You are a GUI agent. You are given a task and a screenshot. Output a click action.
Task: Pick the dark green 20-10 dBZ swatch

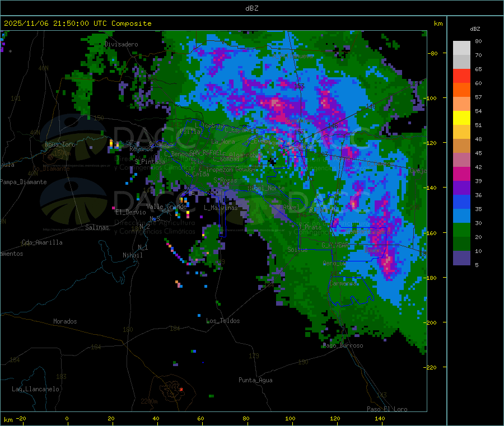[461, 244]
